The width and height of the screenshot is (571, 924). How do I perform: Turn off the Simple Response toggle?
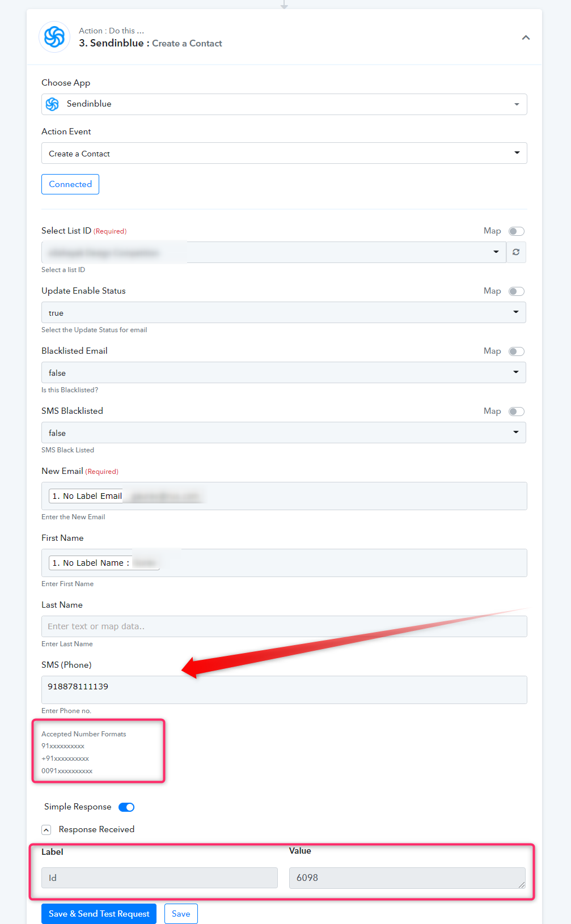point(126,807)
